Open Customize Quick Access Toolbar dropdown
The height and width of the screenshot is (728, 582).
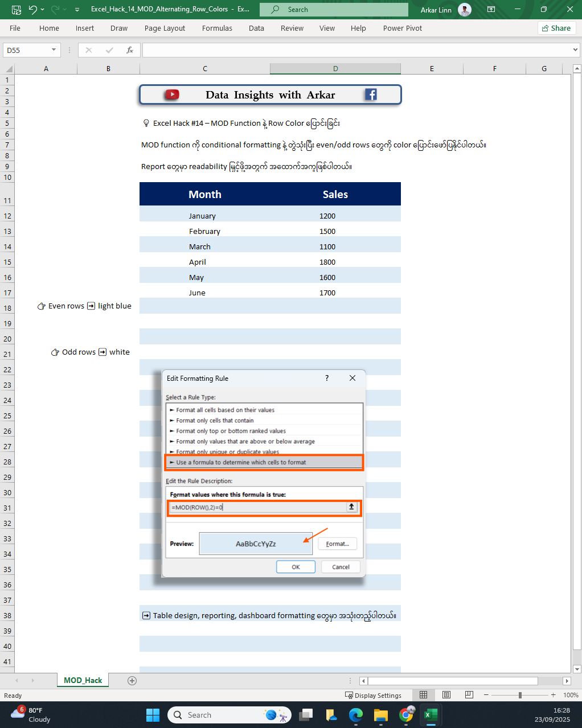click(77, 10)
